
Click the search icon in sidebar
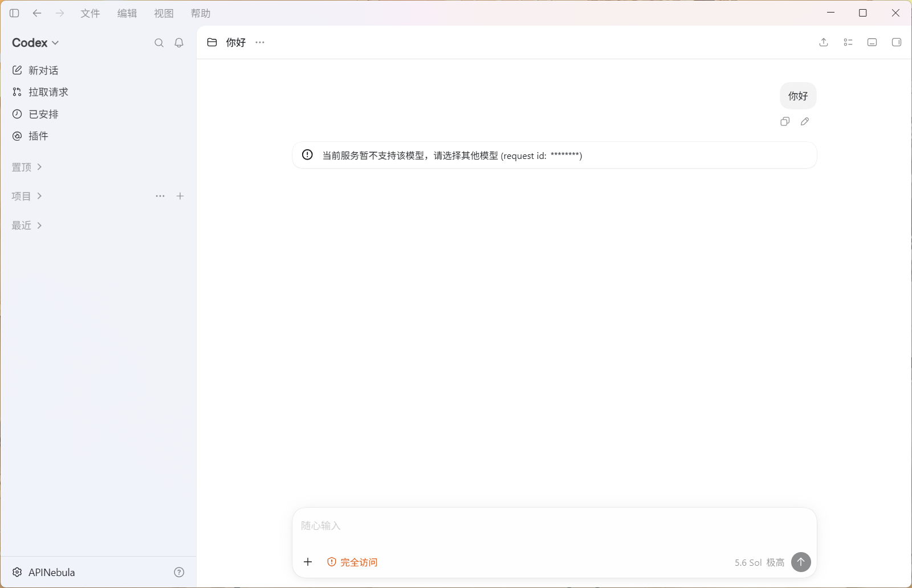pyautogui.click(x=159, y=43)
